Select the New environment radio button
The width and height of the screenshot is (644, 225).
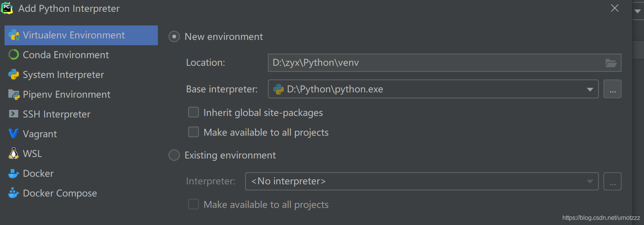pyautogui.click(x=174, y=37)
